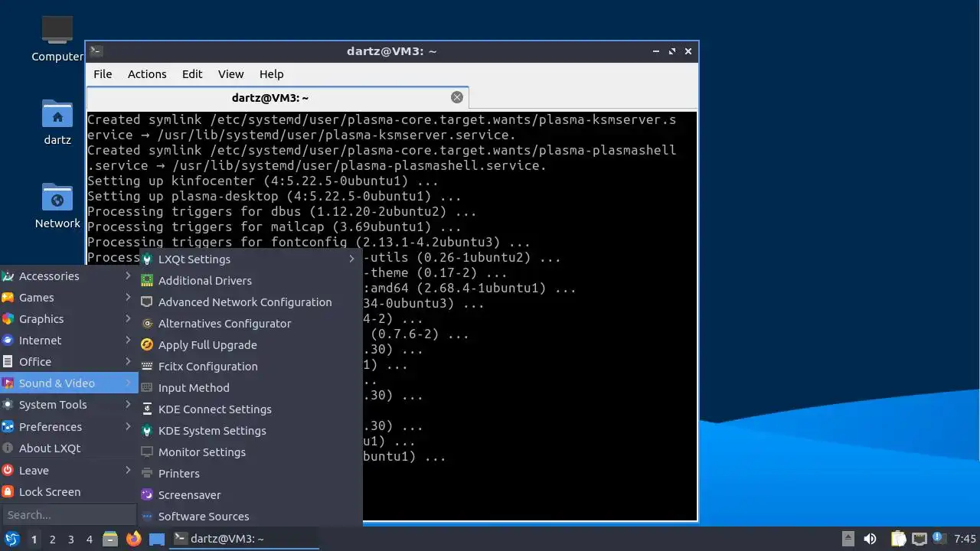Click the show desktop panel icon
980x551 pixels.
157,539
